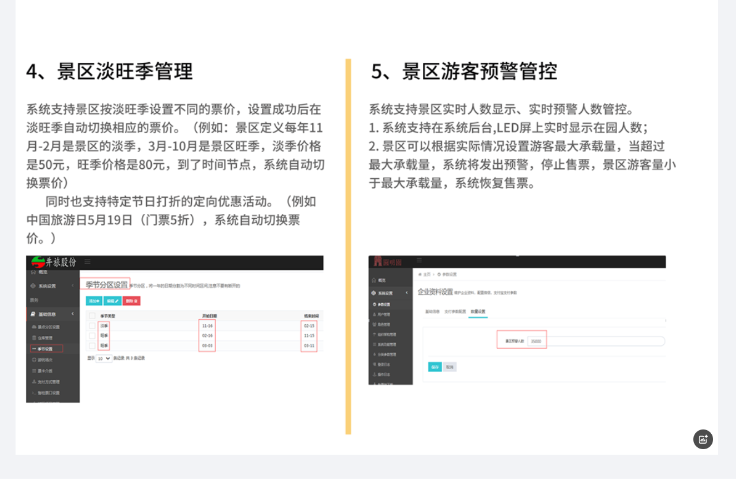Click the teal save button under capacity field
736x480 pixels.
(434, 367)
